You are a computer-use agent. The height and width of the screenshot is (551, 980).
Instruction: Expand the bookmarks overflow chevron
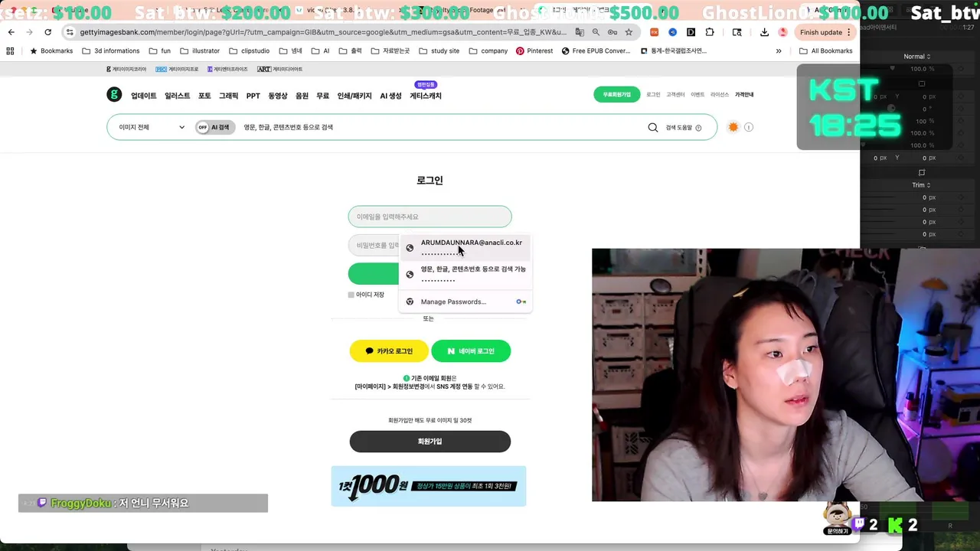pos(779,51)
